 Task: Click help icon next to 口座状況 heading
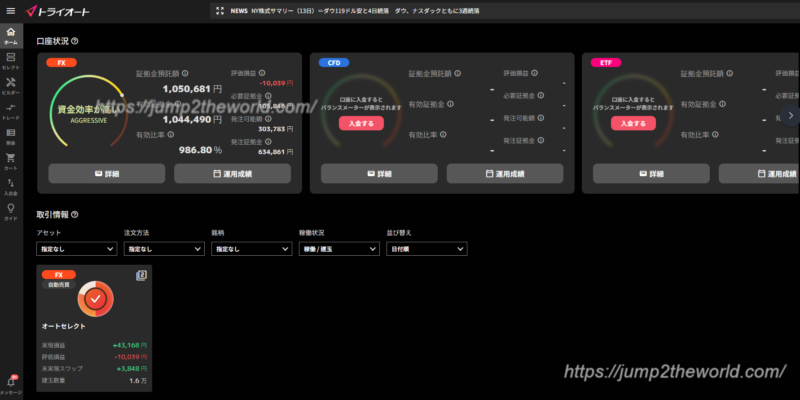click(x=75, y=42)
